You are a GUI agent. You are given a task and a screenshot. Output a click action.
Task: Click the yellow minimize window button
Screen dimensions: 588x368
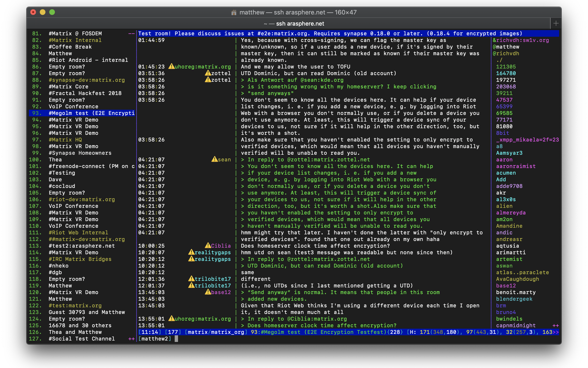click(x=43, y=12)
